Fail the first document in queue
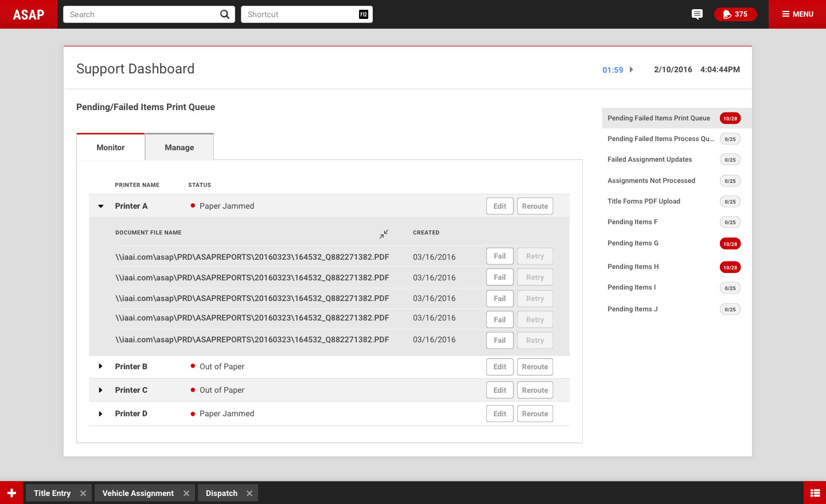The height and width of the screenshot is (504, 826). (x=500, y=256)
